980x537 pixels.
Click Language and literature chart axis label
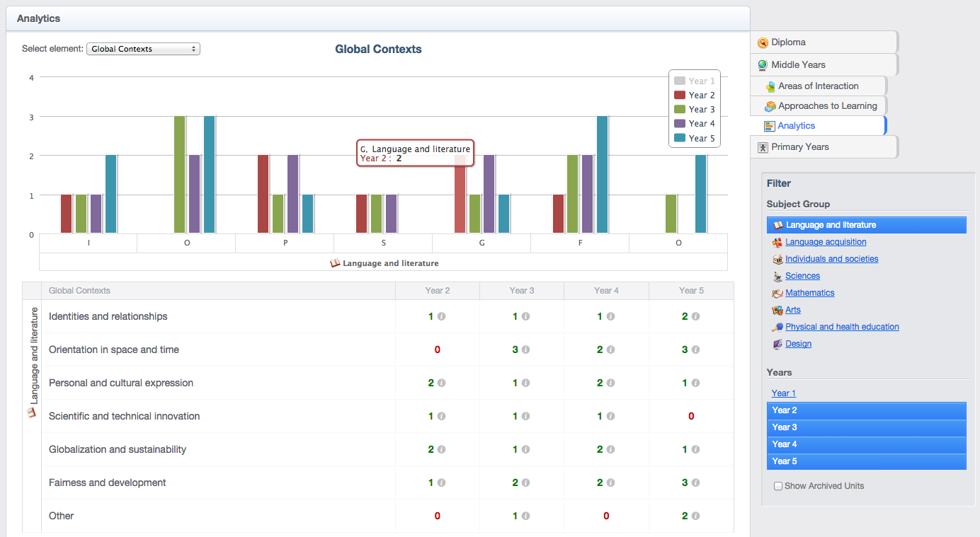pos(384,263)
